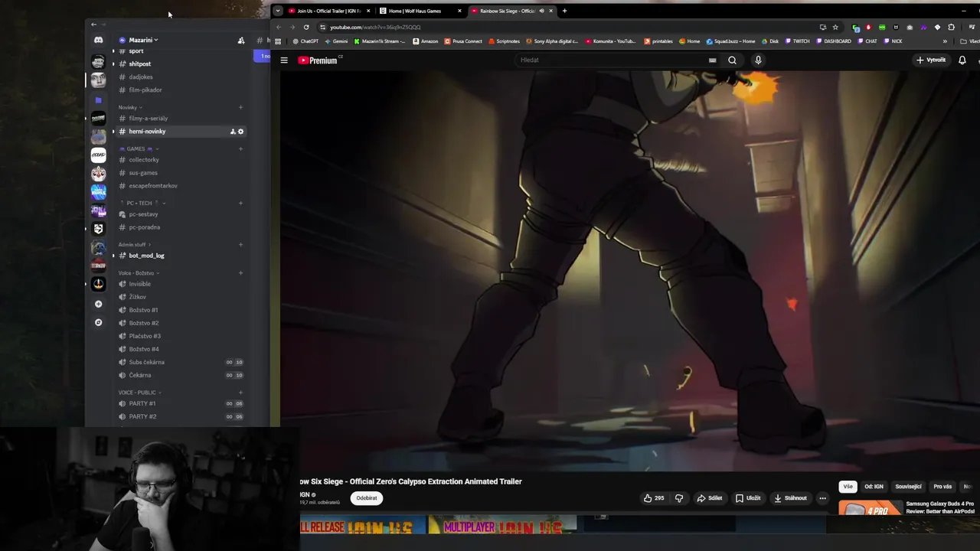Click Sdílet share button
The height and width of the screenshot is (551, 980).
[x=709, y=498]
